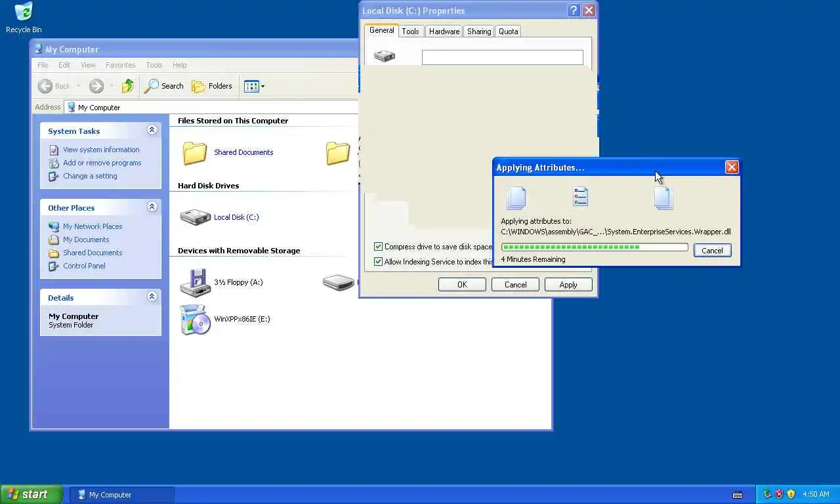Toggle the Folders pane button
The image size is (840, 504).
point(212,86)
